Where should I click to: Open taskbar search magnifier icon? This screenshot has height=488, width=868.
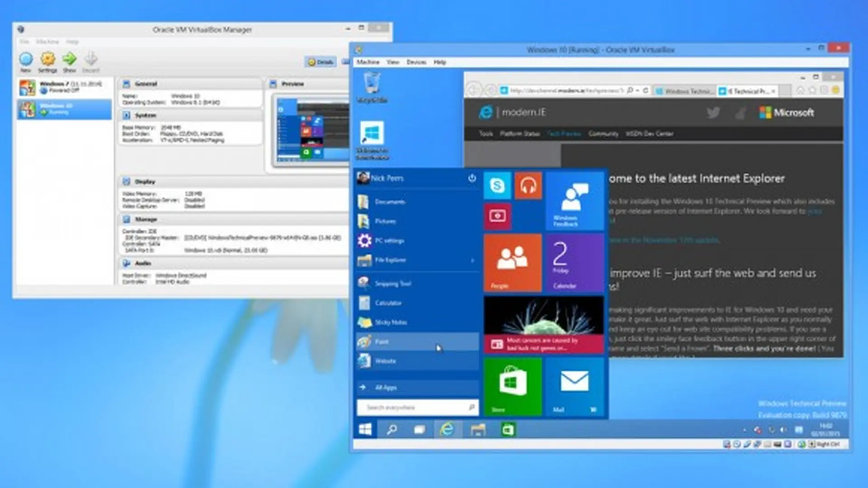[x=392, y=429]
